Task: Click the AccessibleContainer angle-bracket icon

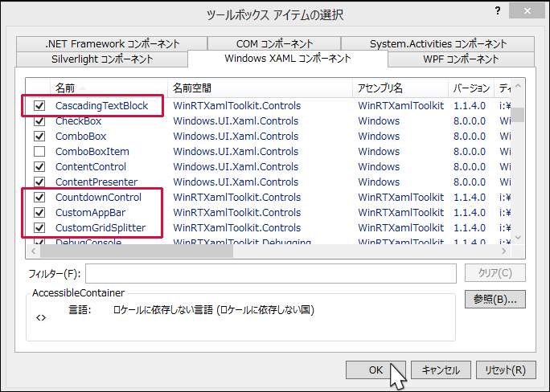Action: [41, 318]
